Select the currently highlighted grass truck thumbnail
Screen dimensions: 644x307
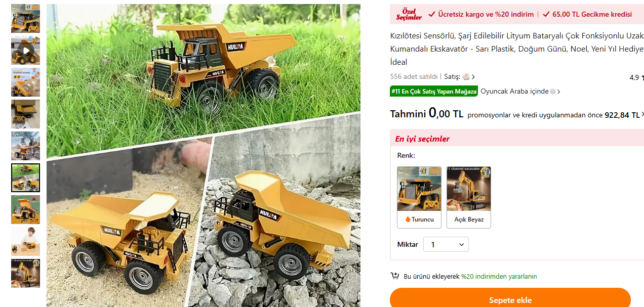click(x=25, y=178)
